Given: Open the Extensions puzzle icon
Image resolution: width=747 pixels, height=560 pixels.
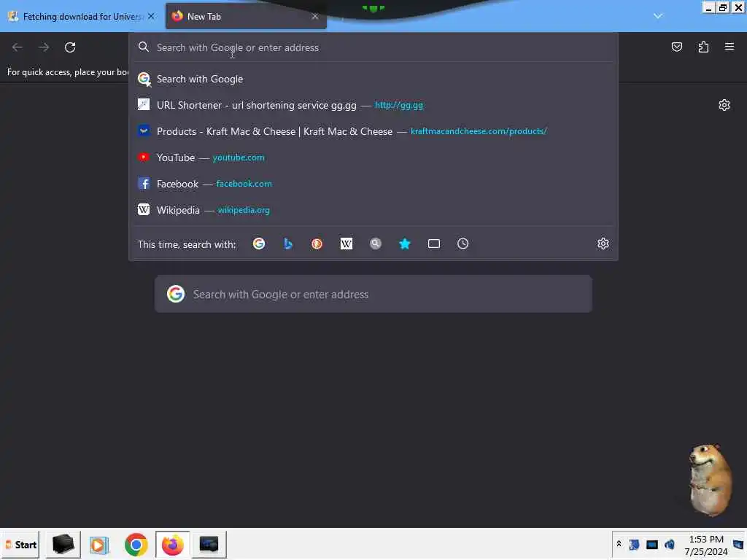Looking at the screenshot, I should click(703, 47).
